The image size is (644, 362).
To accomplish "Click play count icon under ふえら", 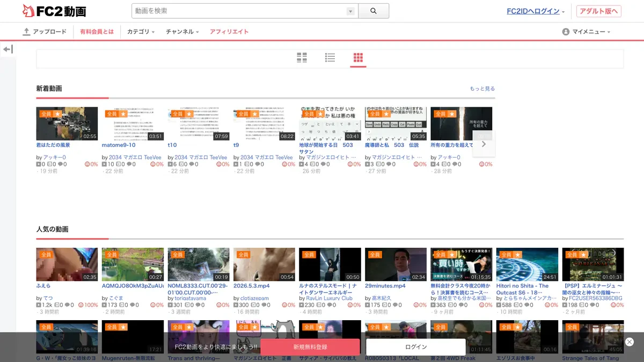I will (39, 305).
